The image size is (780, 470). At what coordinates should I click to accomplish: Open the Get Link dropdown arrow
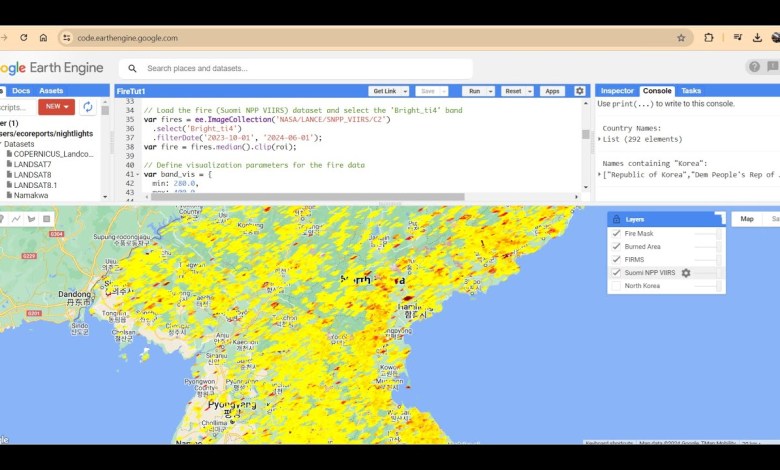(x=405, y=91)
